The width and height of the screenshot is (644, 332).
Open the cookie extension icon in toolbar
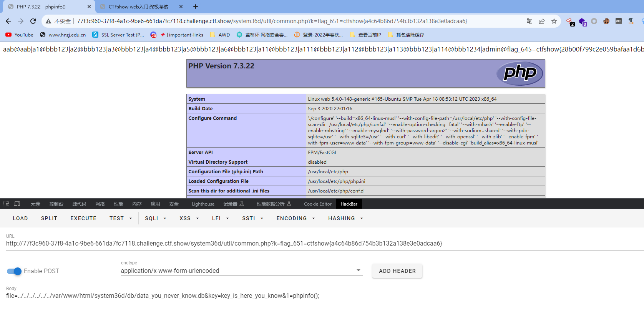tap(606, 21)
